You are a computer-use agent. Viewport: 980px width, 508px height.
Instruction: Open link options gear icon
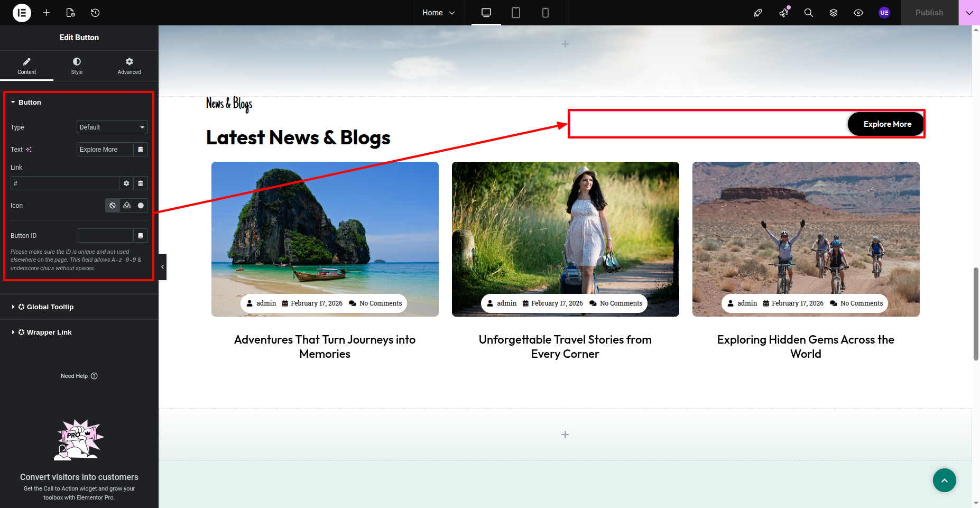point(126,183)
